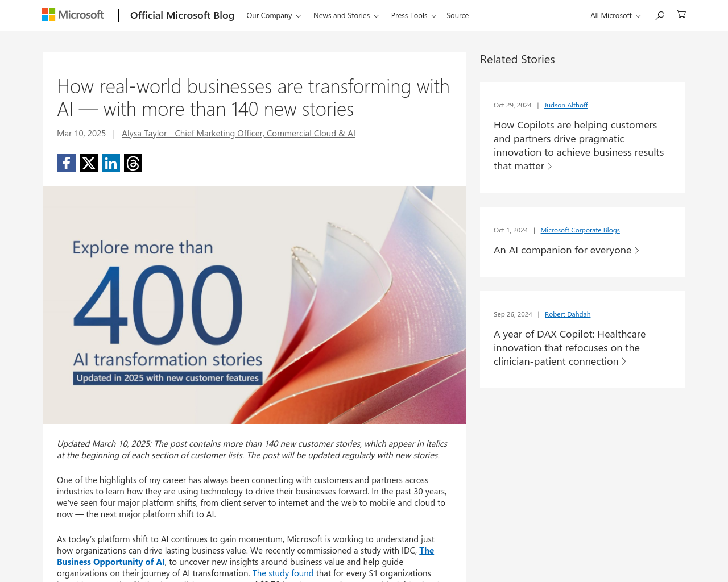728x582 pixels.
Task: Expand the Our Company menu
Action: tap(274, 15)
